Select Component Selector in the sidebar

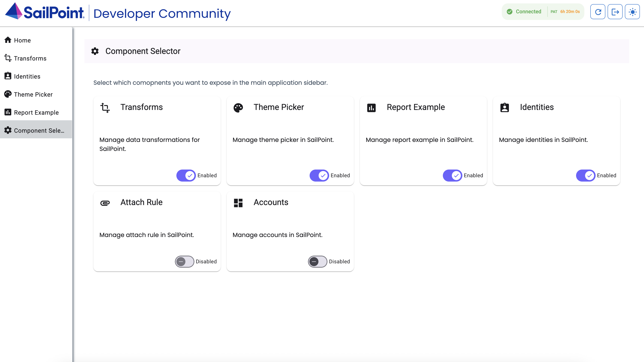(x=35, y=130)
